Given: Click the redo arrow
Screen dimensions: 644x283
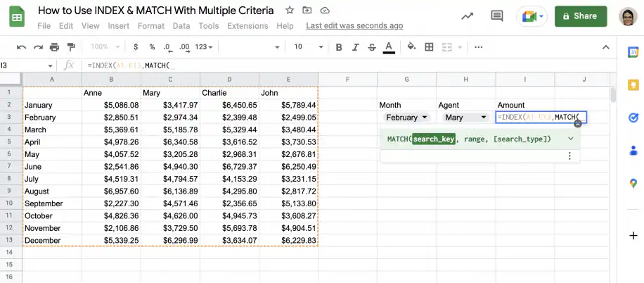Looking at the screenshot, I should tap(38, 47).
